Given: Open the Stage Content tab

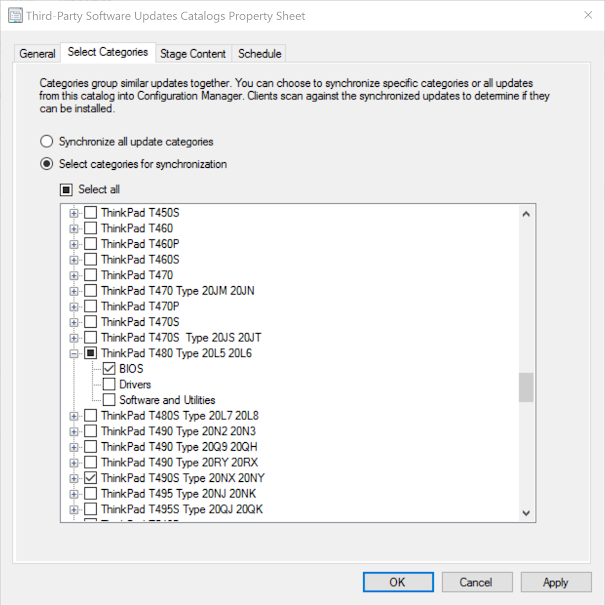Looking at the screenshot, I should (x=193, y=54).
